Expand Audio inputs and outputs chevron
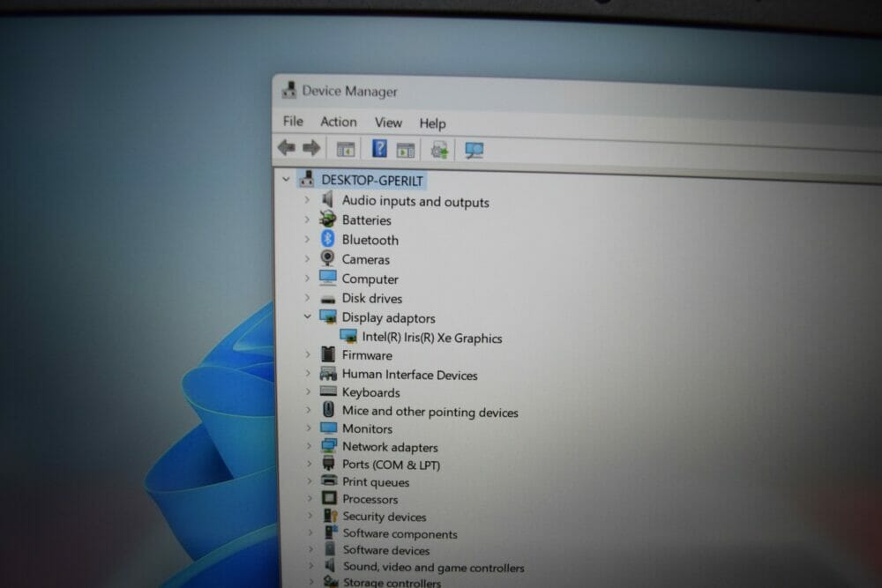Viewport: 882px width, 588px height. 307,199
